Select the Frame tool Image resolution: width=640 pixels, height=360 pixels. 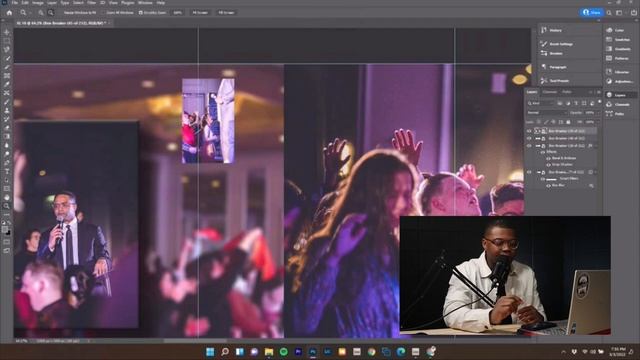pyautogui.click(x=7, y=76)
